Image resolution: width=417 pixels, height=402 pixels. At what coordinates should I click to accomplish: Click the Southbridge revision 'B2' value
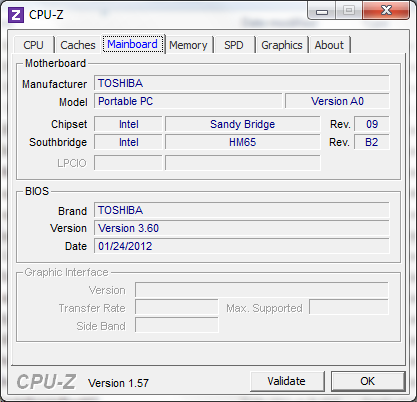[x=372, y=142]
